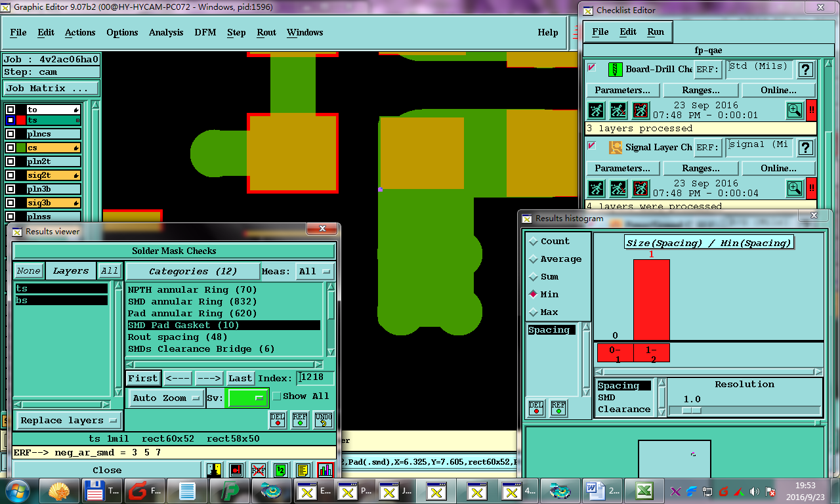840x504 pixels.
Task: Select 'Clearance' in histogram list
Action: (x=624, y=409)
